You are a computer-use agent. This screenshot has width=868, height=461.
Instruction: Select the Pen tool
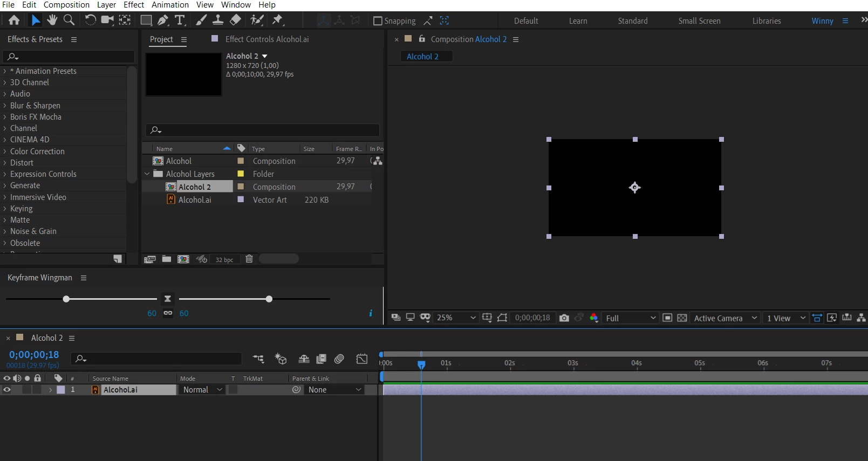pos(163,20)
